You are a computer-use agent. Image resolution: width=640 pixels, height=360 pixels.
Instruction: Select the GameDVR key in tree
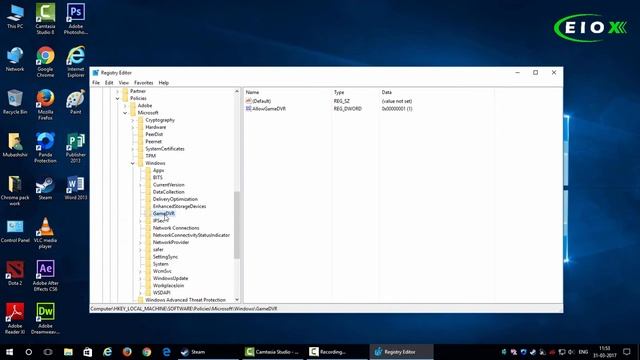(164, 213)
